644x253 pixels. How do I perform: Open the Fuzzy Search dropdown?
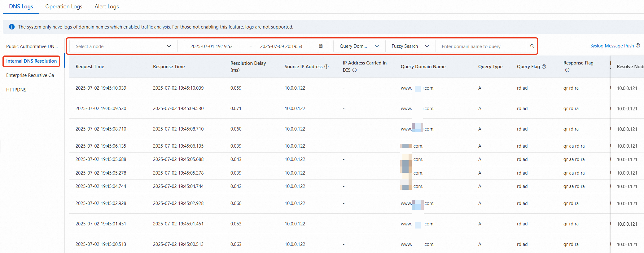[410, 46]
